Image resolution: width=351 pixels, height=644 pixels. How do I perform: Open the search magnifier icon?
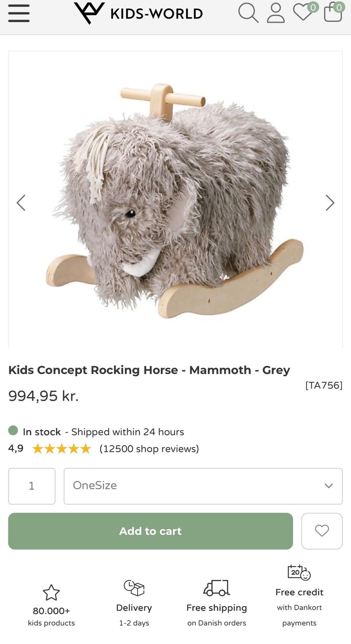pos(248,13)
